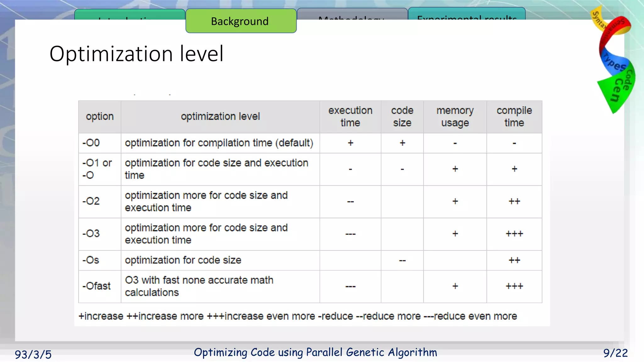Select the '-Ofast' option cell

click(100, 286)
